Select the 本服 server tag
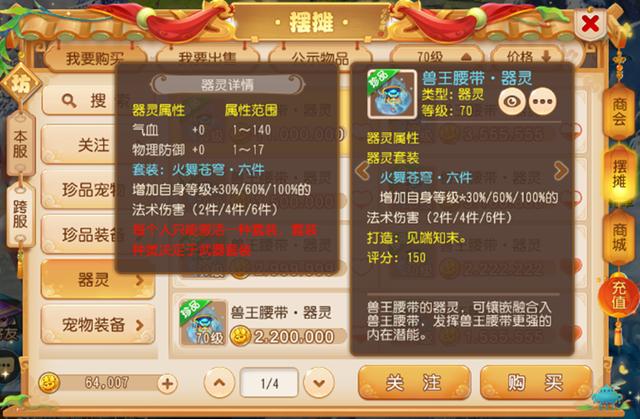The height and width of the screenshot is (419, 640). tap(20, 144)
